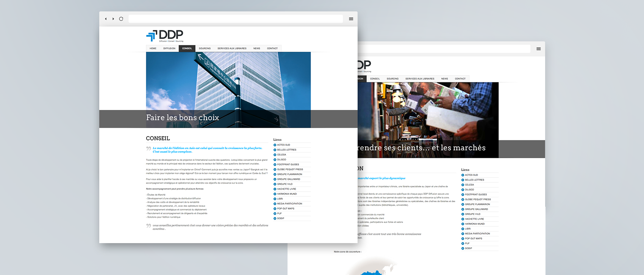Open SERVICES AUX LIBRAIRES in back window

[x=420, y=79]
